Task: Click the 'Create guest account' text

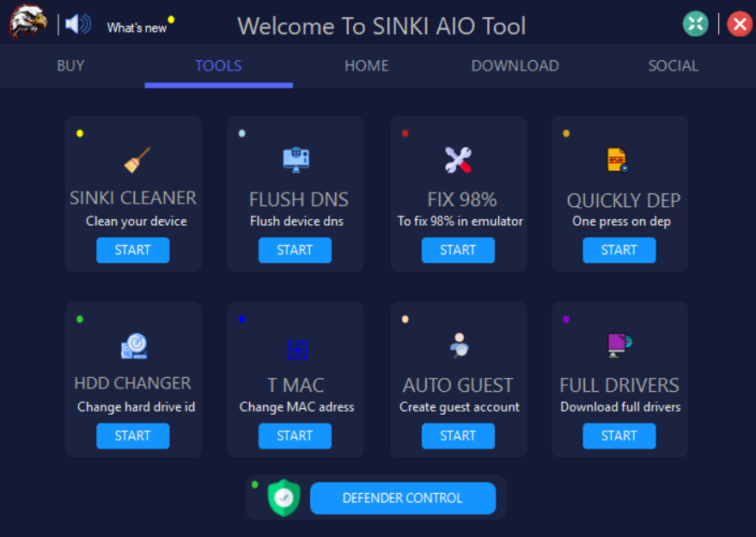Action: [460, 407]
